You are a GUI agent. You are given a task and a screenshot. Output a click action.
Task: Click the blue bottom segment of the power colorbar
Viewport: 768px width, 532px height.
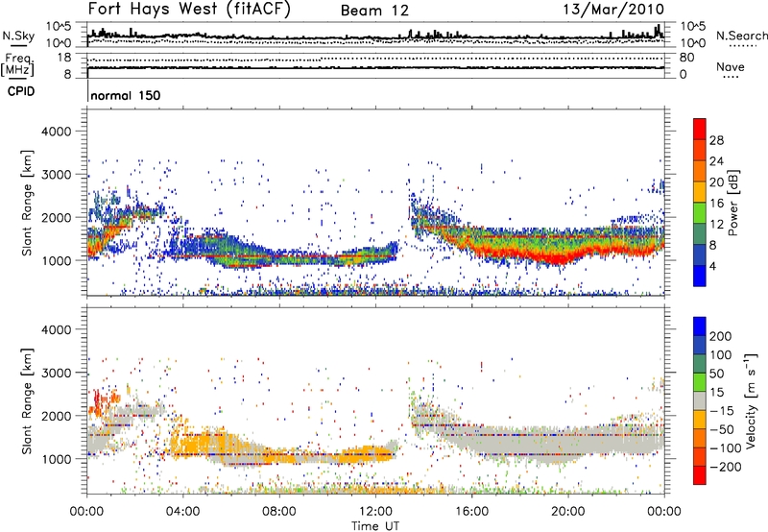coord(700,276)
